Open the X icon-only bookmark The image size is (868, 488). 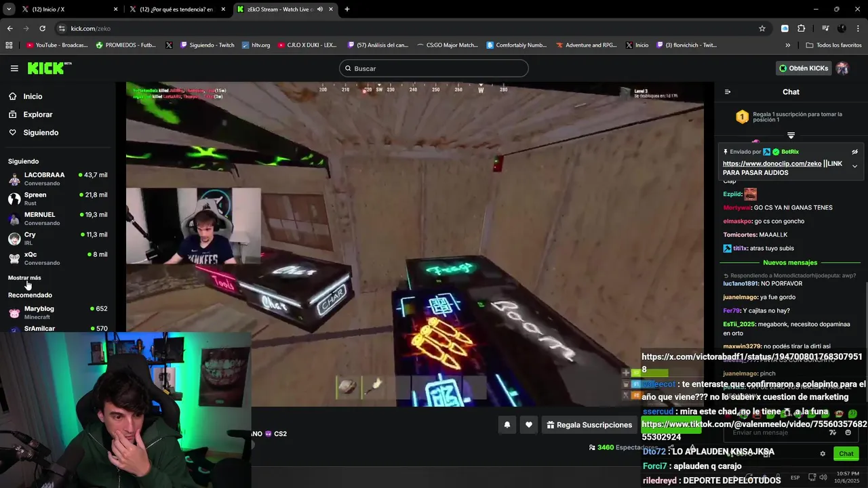click(x=169, y=45)
